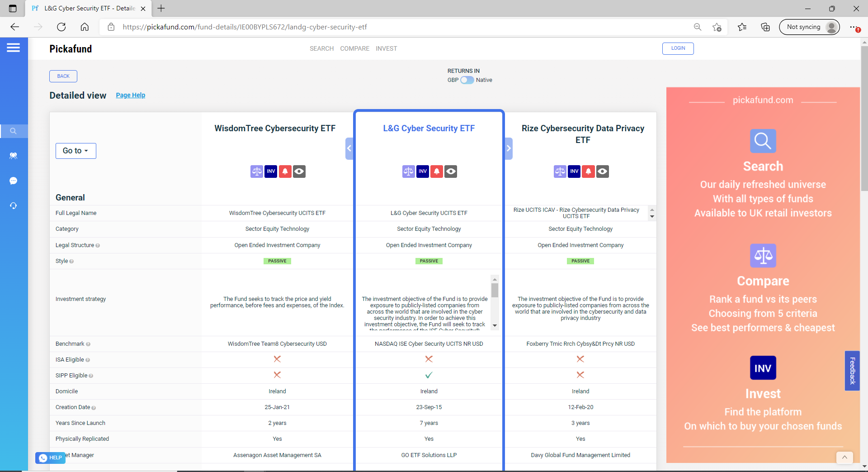Open the HELP chat button
The width and height of the screenshot is (868, 472).
[x=50, y=458]
